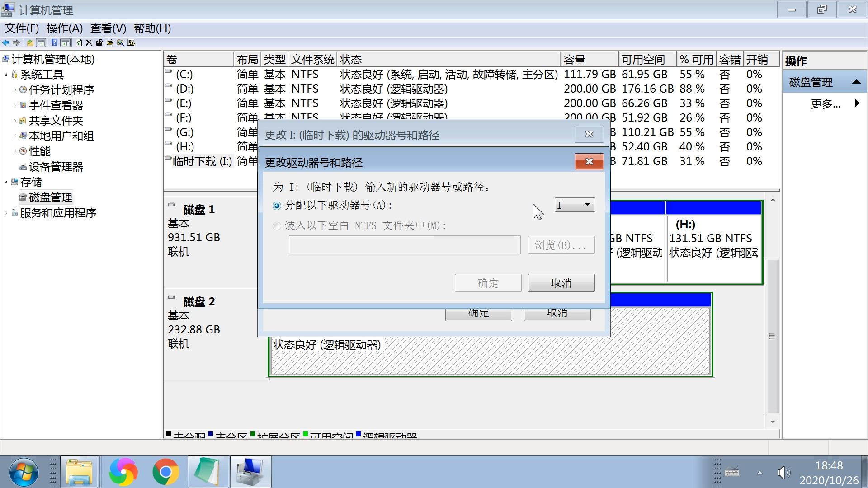868x488 pixels.
Task: Click the disk view vertical scrollbar thumb
Action: pos(772,336)
